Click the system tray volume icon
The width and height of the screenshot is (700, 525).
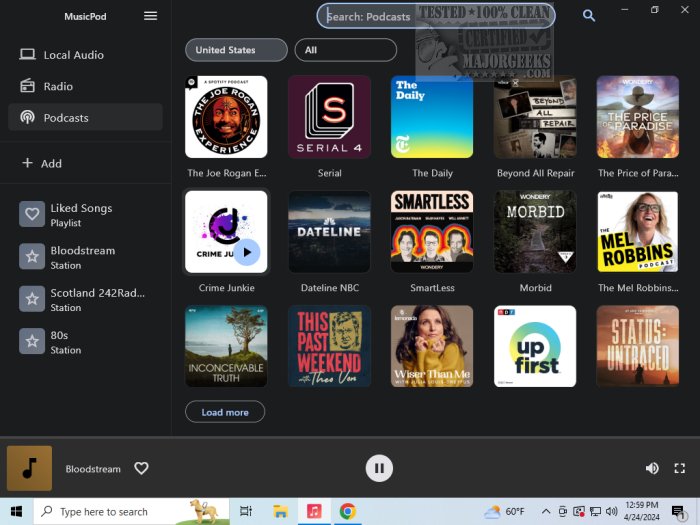612,512
